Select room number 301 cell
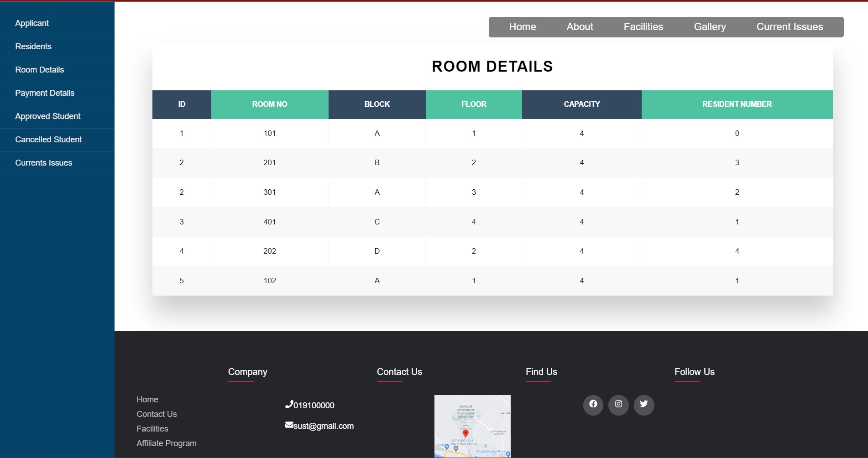The width and height of the screenshot is (868, 458). point(270,193)
